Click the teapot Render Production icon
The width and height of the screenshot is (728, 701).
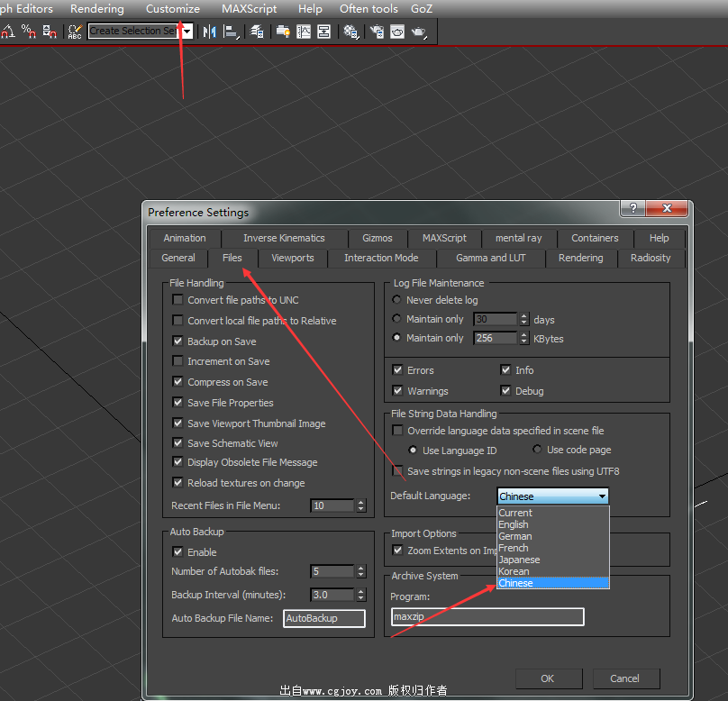tap(419, 32)
